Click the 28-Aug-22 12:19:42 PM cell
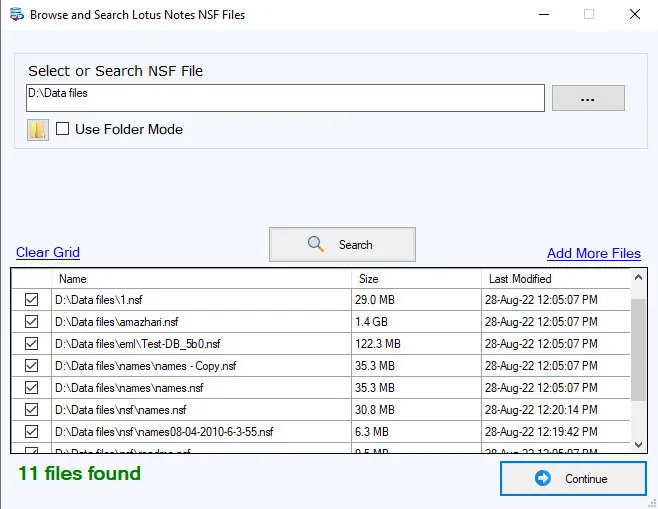Screen dimensions: 658x509 (556, 431)
